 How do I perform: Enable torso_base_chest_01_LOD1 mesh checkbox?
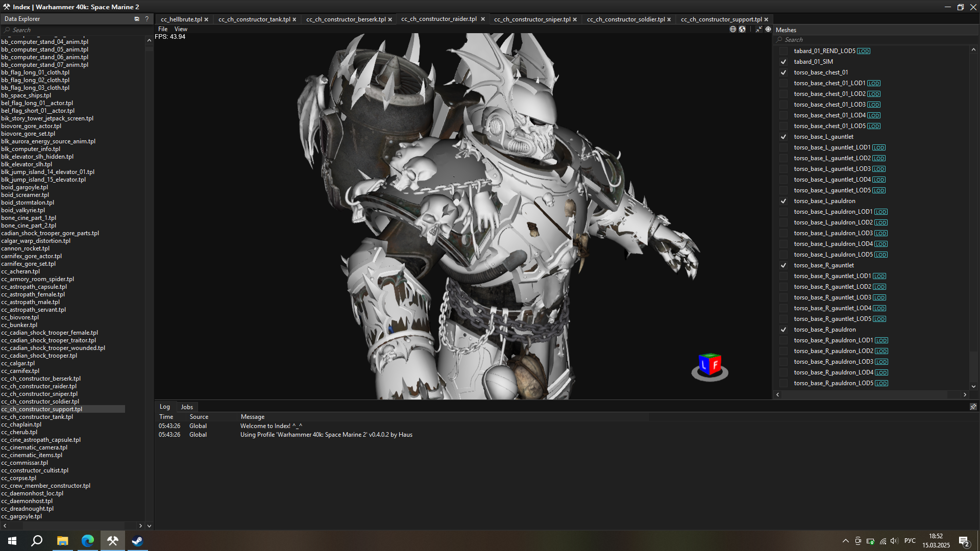783,83
